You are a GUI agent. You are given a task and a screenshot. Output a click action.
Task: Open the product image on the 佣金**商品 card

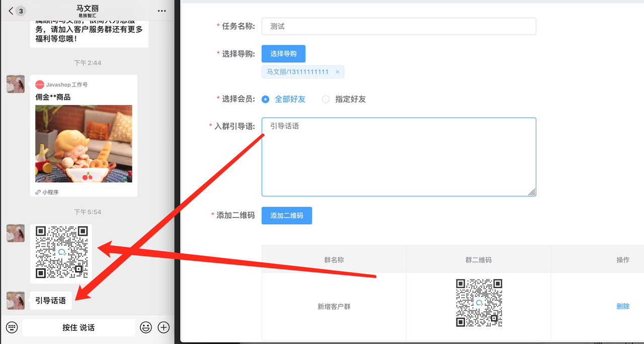coord(84,143)
